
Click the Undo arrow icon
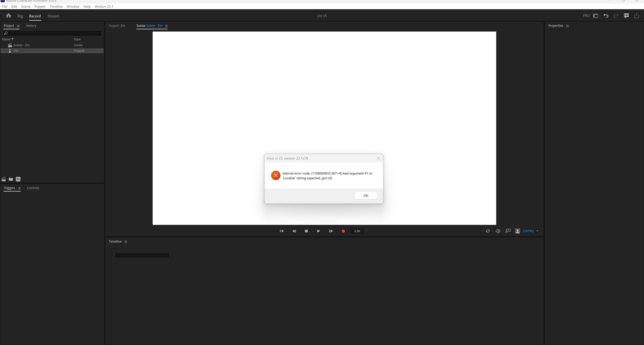(x=606, y=16)
